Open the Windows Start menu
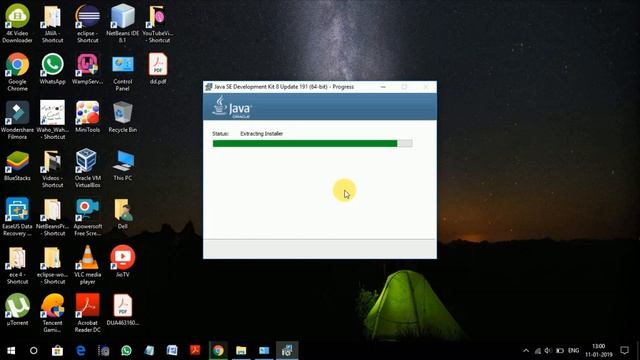This screenshot has height=360, width=640. (11, 350)
